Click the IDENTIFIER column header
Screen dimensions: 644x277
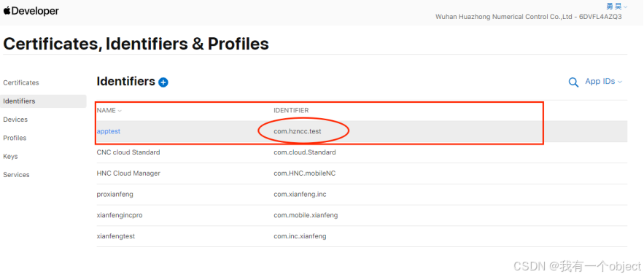coord(291,110)
